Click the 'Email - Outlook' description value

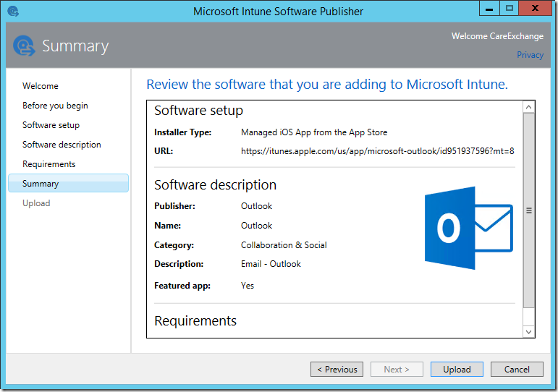point(271,264)
